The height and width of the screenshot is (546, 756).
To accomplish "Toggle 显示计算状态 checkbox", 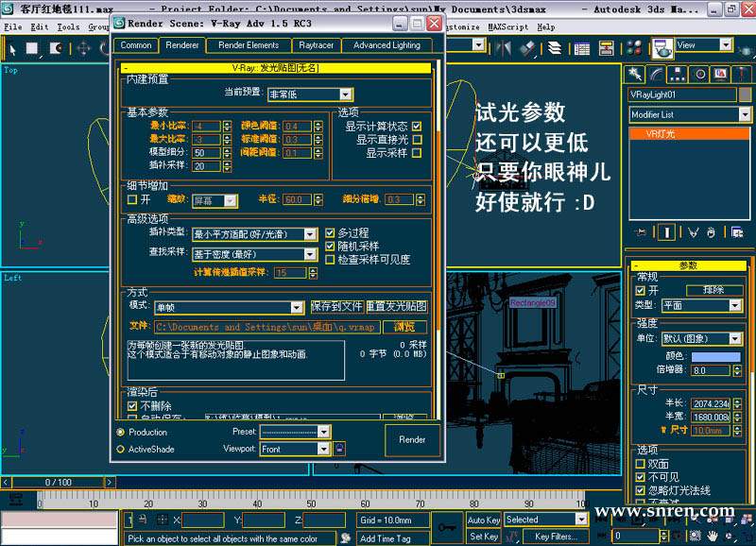I will click(x=417, y=127).
